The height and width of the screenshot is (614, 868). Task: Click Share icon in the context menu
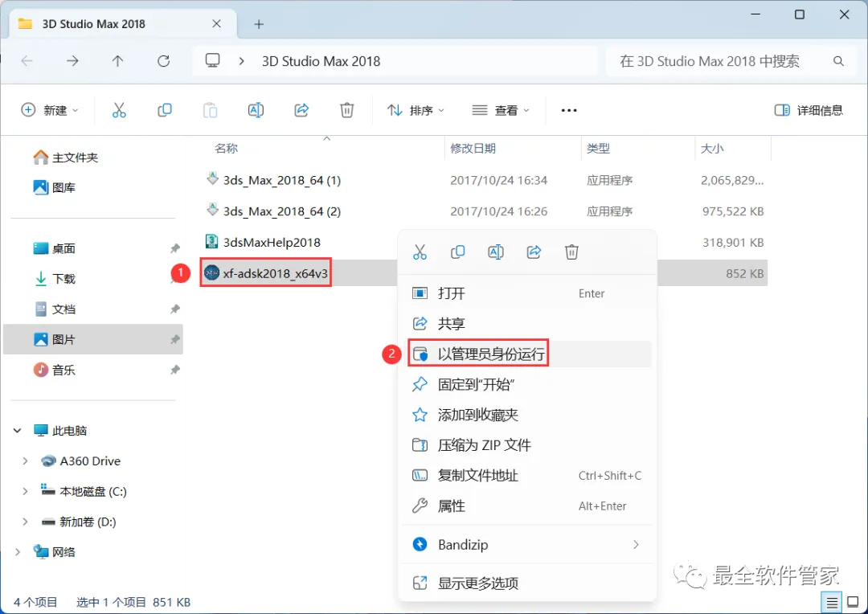534,252
